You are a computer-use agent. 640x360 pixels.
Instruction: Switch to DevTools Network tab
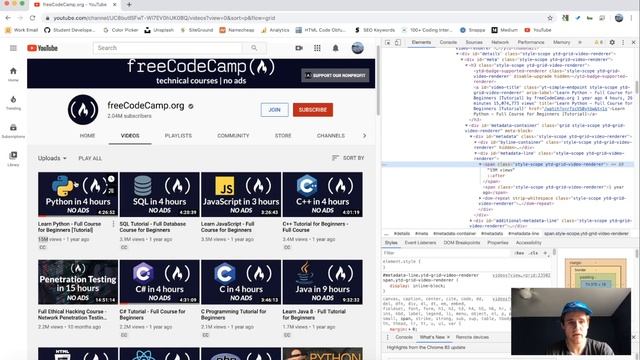pos(500,42)
